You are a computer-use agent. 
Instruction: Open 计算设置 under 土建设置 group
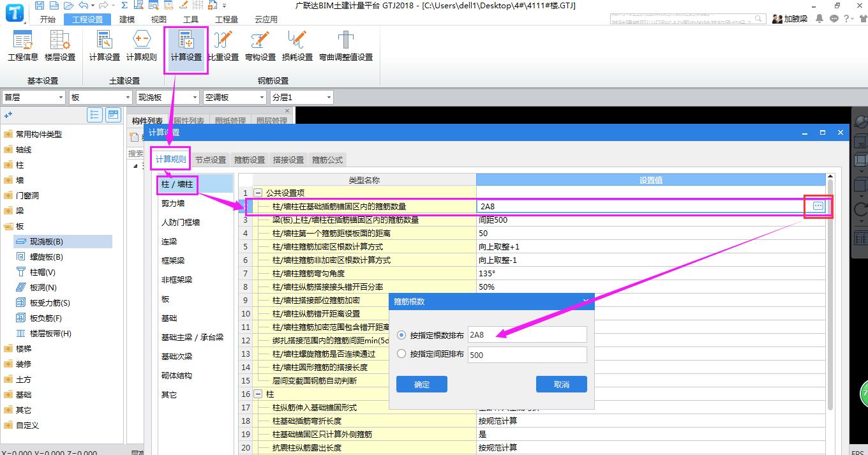[x=105, y=46]
